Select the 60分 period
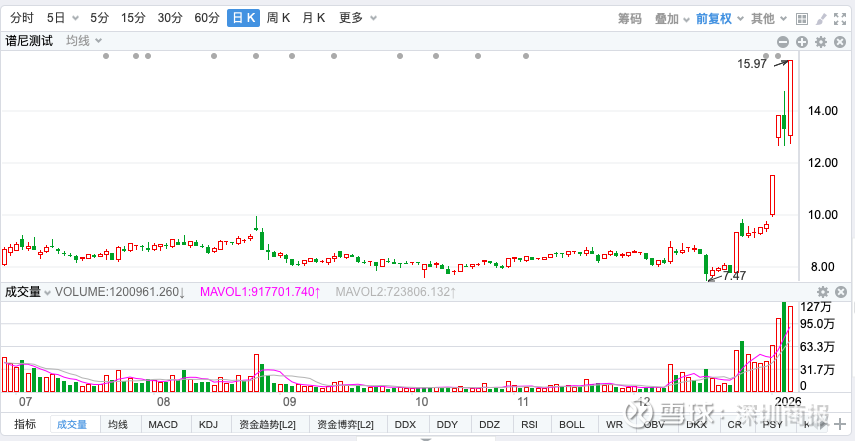 207,18
